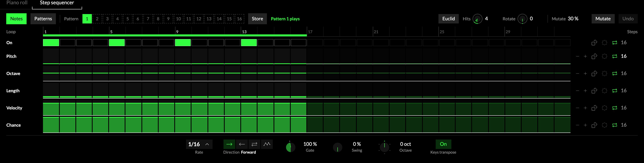
Task: Click the dice icon in the Velocity row
Action: (594, 108)
